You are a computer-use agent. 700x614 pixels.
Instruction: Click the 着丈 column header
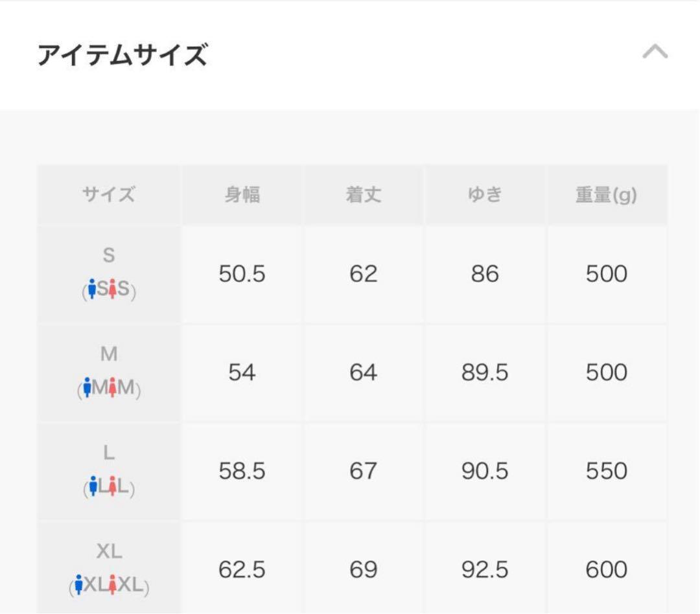363,195
